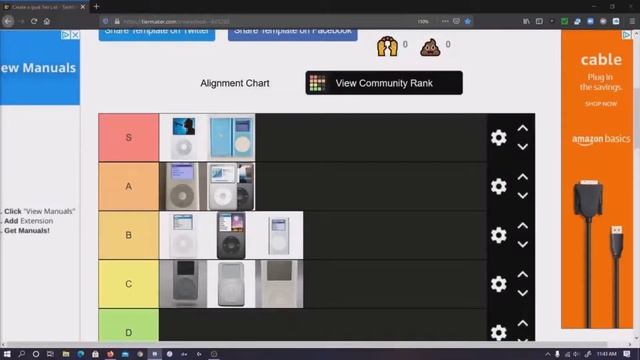
Task: Select the Alignment Chart option
Action: coord(235,83)
